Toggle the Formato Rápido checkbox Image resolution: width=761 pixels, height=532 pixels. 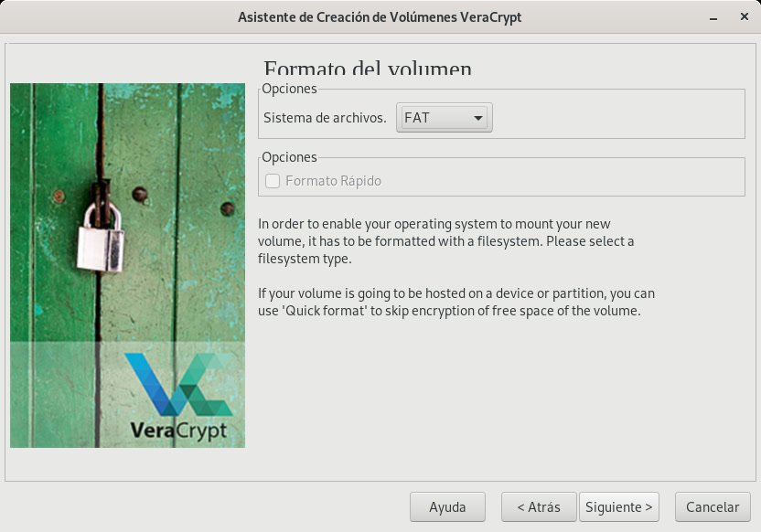[x=273, y=181]
